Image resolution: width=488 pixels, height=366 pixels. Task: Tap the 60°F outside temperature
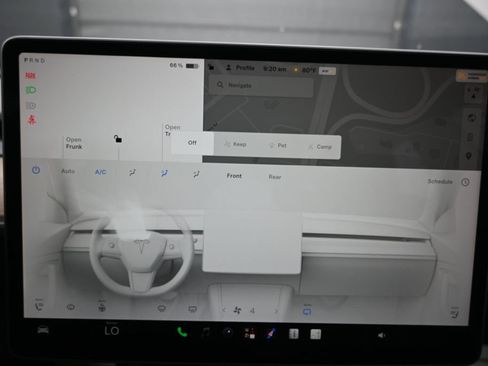click(x=304, y=70)
